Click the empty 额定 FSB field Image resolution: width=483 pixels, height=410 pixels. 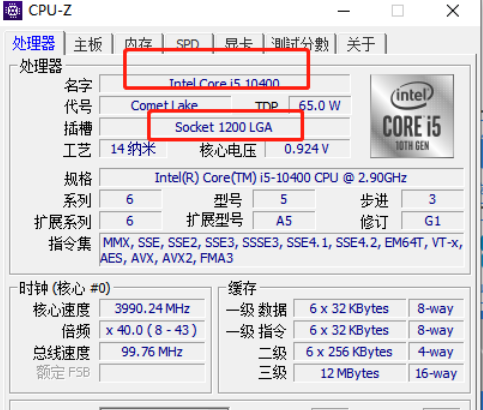point(152,373)
